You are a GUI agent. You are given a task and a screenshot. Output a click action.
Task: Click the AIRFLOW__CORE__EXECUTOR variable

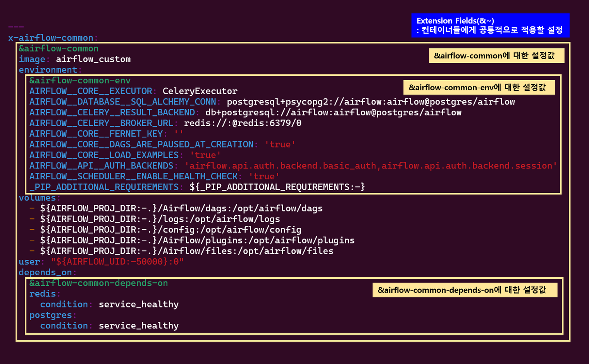coord(91,91)
